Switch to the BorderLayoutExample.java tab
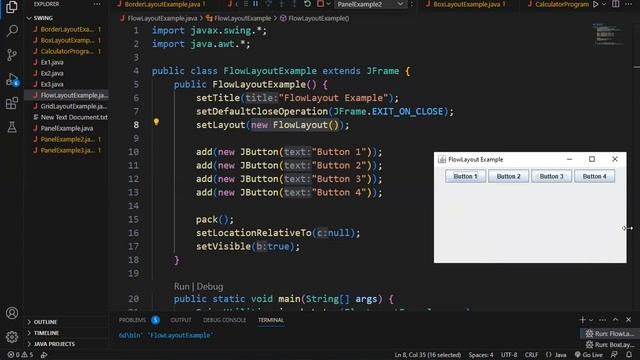The width and height of the screenshot is (640, 360). [x=161, y=4]
